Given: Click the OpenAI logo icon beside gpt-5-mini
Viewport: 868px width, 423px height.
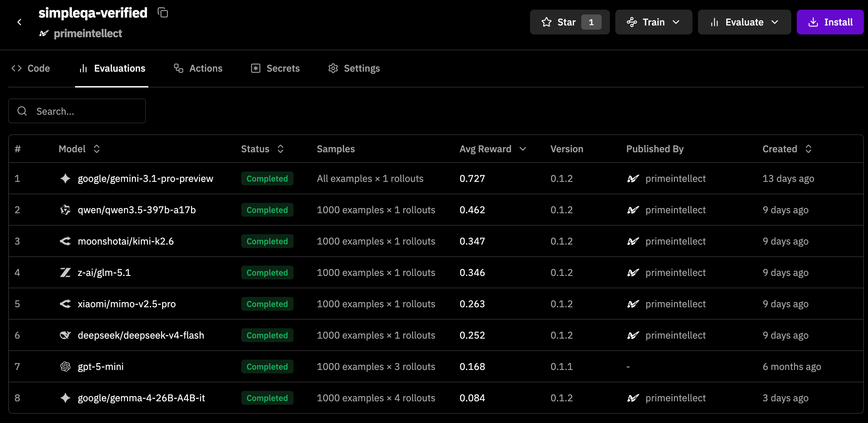Looking at the screenshot, I should [65, 367].
